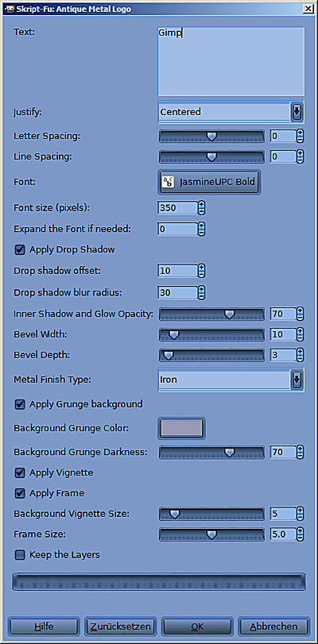The image size is (318, 644).
Task: Click the arrow of the Justify combo box
Action: [297, 112]
